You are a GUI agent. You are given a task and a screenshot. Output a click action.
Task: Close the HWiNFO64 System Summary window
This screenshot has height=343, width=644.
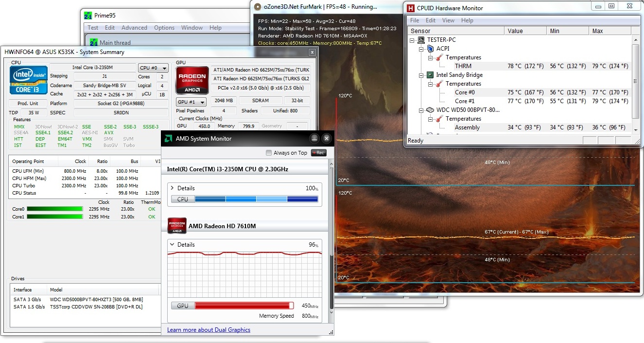point(312,52)
